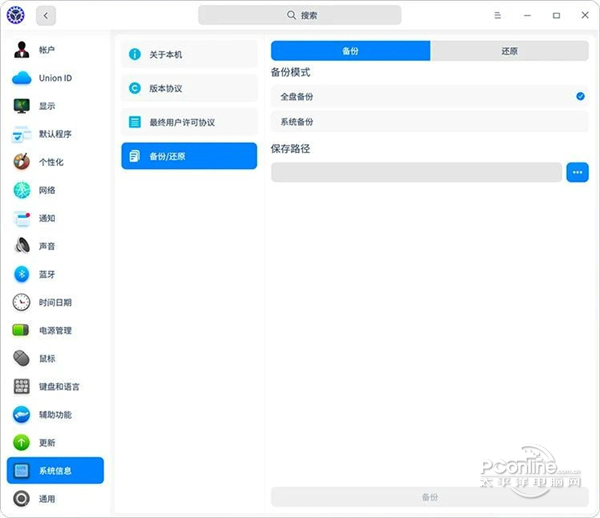Click the 个性化 sidebar label
This screenshot has height=518, width=600.
pyautogui.click(x=51, y=162)
